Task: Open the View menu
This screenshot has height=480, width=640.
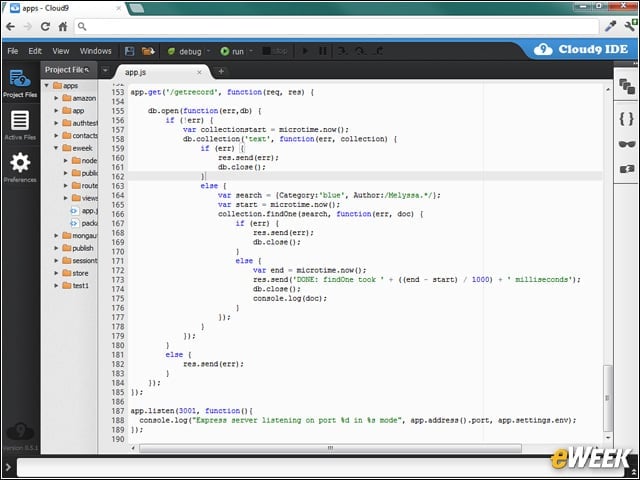Action: (x=61, y=51)
